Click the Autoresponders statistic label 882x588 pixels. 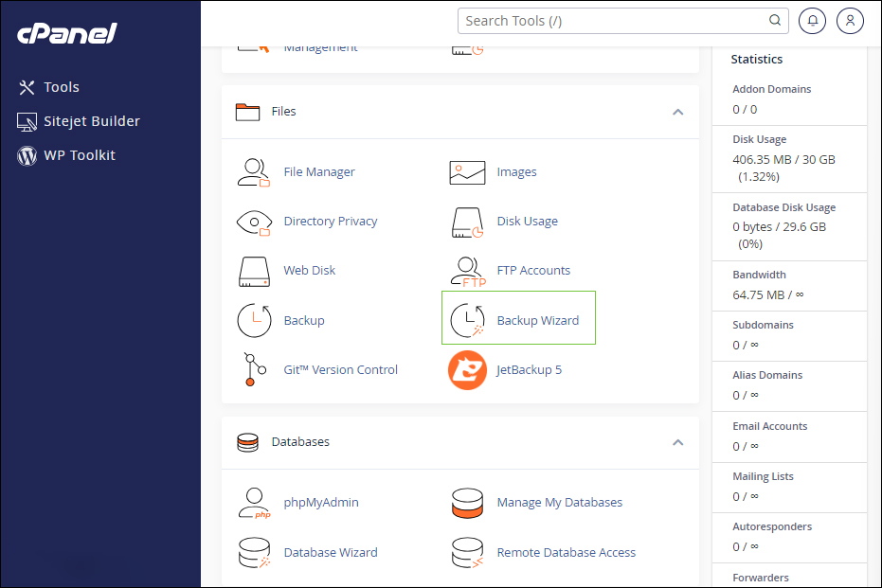[x=772, y=526]
